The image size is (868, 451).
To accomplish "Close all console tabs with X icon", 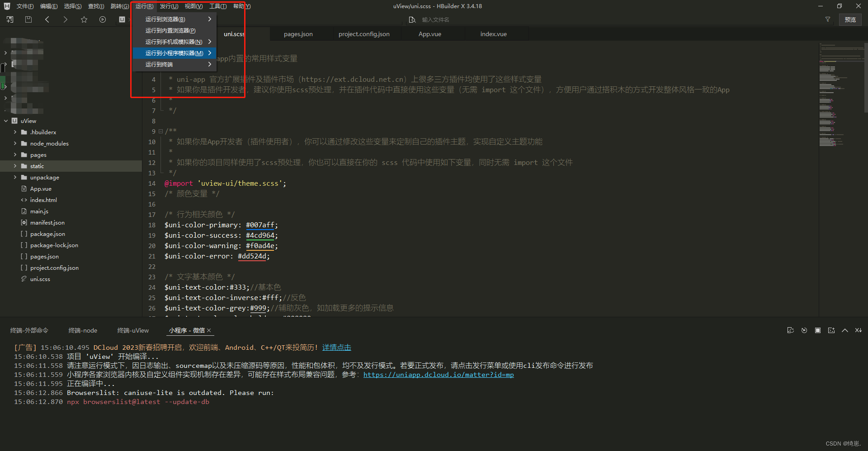I will (858, 330).
